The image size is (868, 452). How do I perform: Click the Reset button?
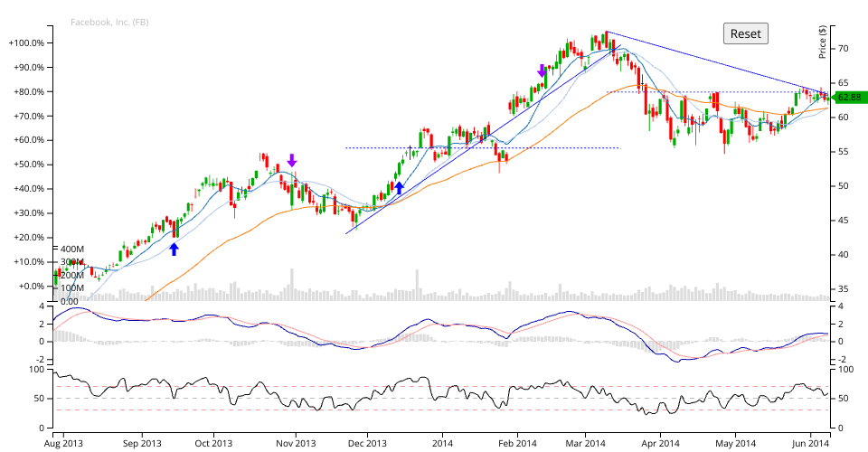(746, 33)
